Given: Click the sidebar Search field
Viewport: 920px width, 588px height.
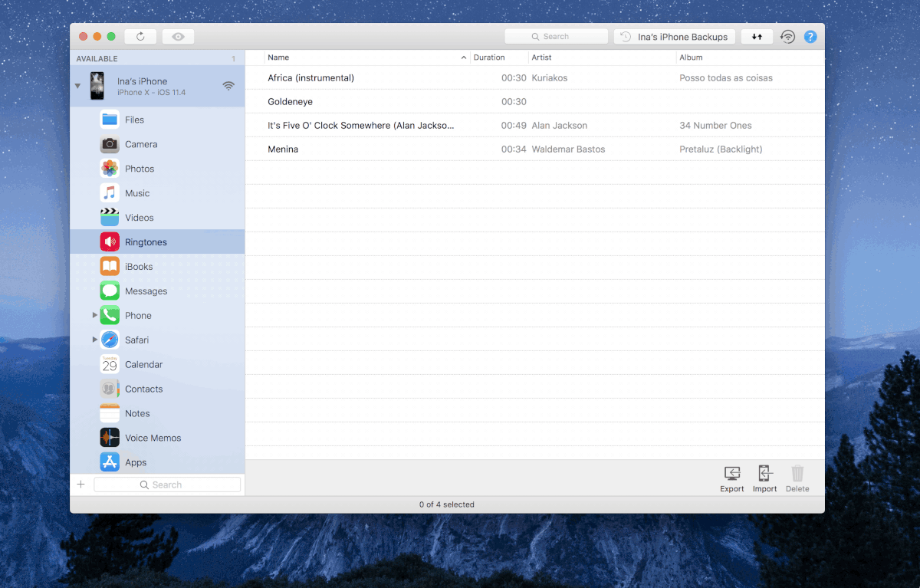Looking at the screenshot, I should click(167, 485).
